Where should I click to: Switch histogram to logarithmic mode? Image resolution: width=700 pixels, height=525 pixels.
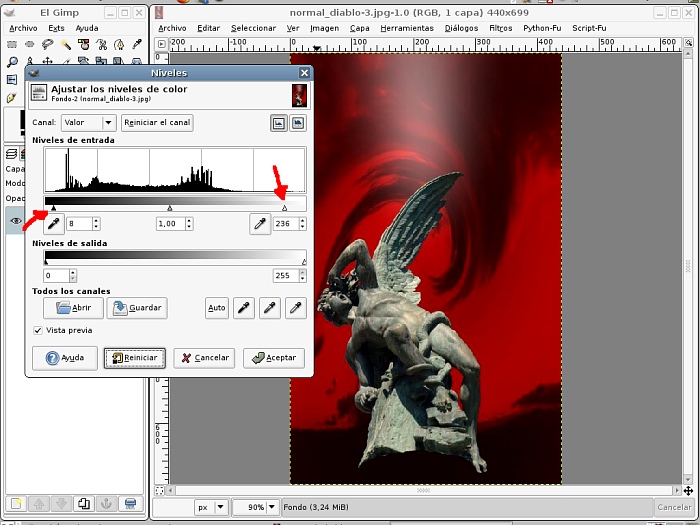(x=298, y=123)
